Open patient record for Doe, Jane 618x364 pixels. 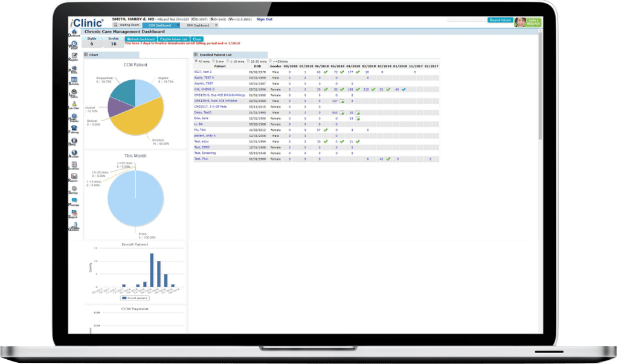pos(201,118)
